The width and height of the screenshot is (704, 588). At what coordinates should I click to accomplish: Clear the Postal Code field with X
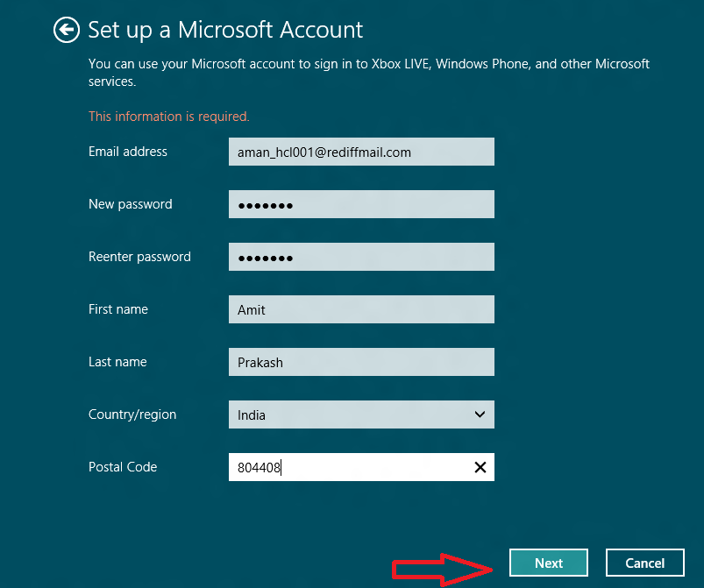point(480,467)
